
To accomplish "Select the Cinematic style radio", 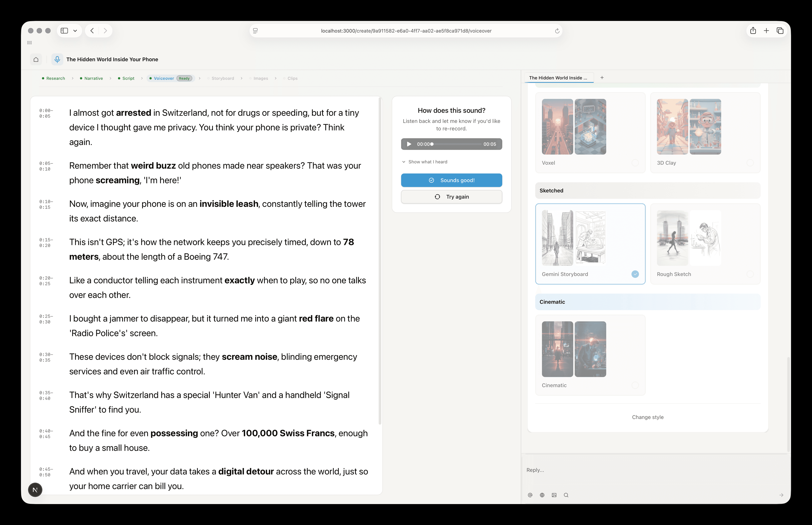I will tap(635, 385).
